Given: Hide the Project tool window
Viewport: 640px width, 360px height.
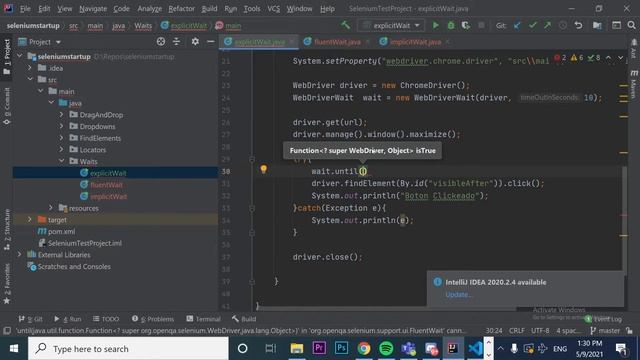Looking at the screenshot, I should [210, 42].
